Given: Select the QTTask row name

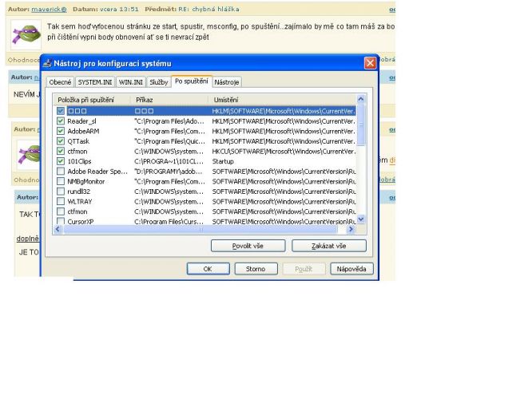Looking at the screenshot, I should click(78, 141).
